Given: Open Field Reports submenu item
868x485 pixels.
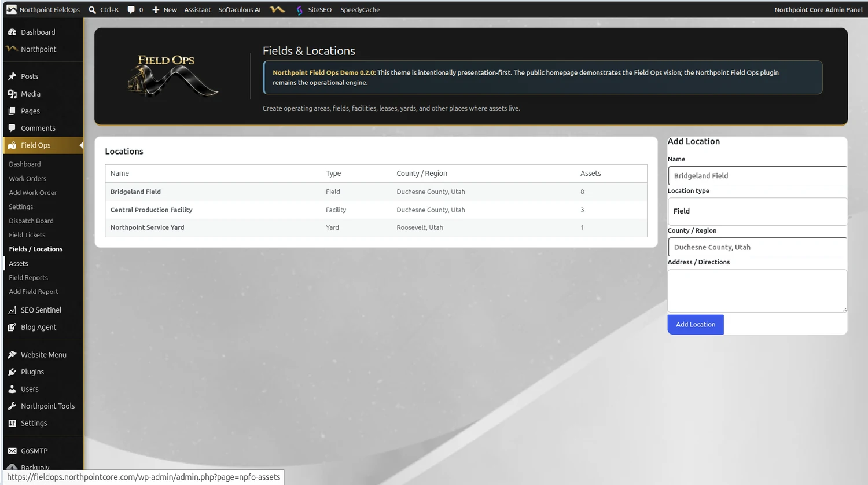Looking at the screenshot, I should 28,278.
